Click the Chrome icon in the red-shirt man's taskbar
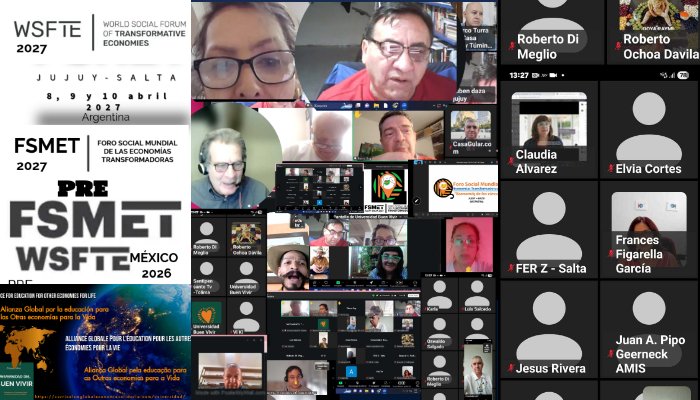 395,106
